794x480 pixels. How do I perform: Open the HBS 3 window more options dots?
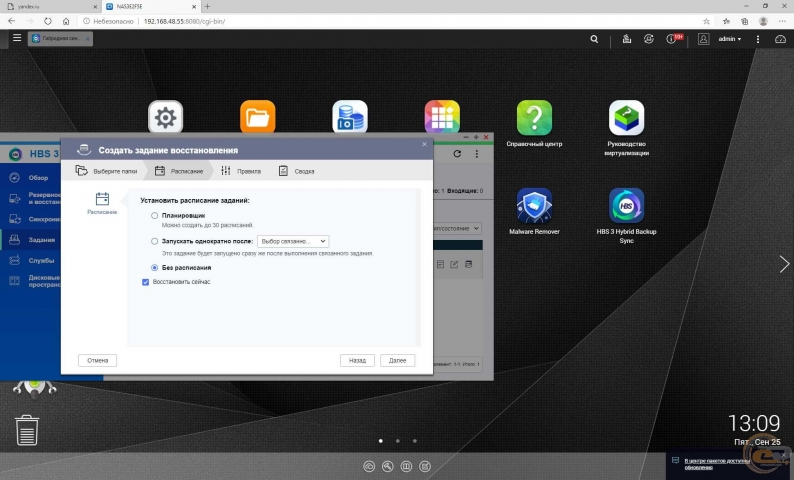point(477,153)
